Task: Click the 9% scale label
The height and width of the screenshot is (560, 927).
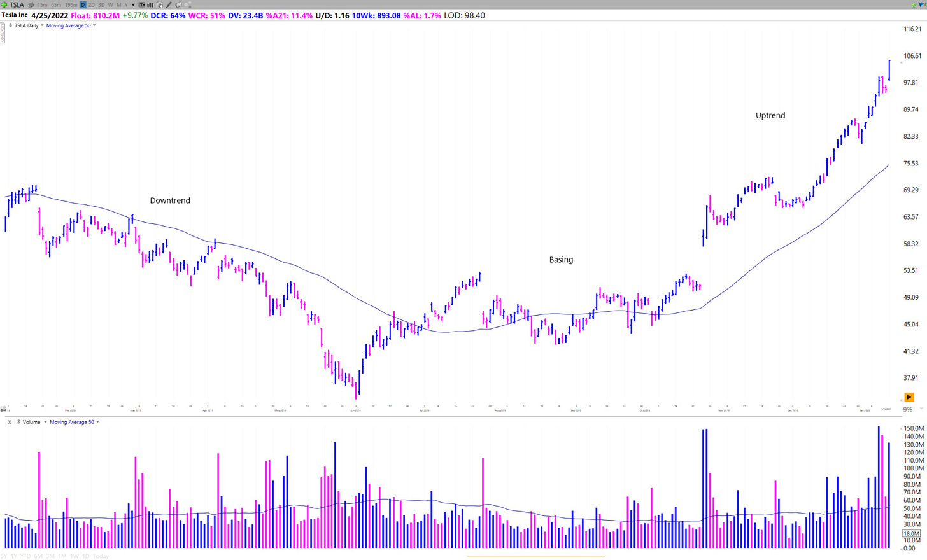Action: 908,409
